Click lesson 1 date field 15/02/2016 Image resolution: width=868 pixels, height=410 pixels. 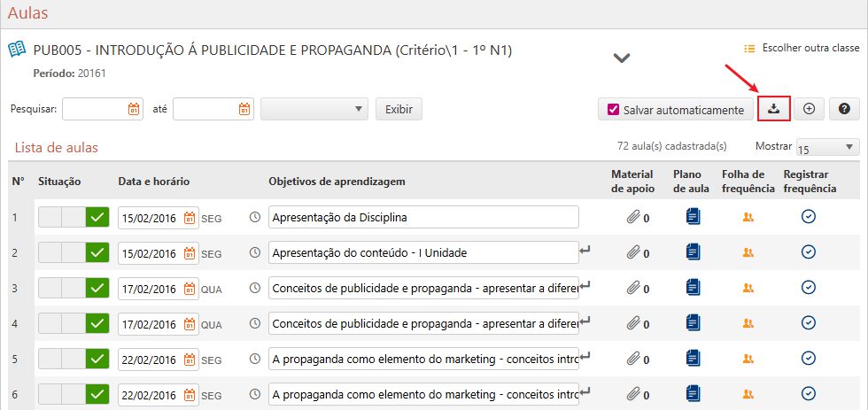coord(159,218)
